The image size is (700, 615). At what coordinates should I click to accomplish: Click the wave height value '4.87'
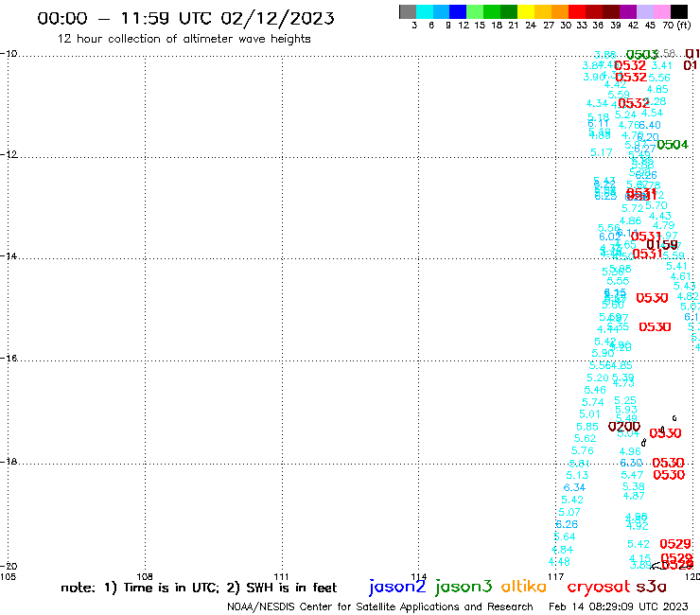pos(634,495)
